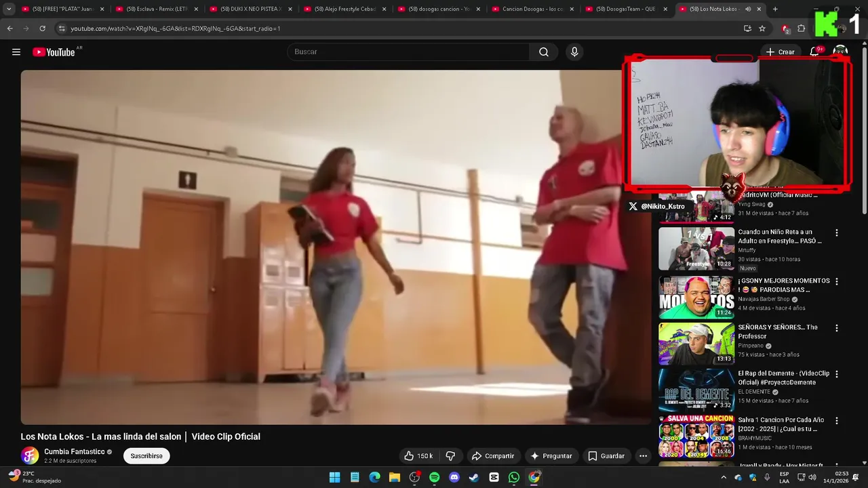Open the YouTube notifications bell
The height and width of the screenshot is (488, 868).
tap(814, 52)
